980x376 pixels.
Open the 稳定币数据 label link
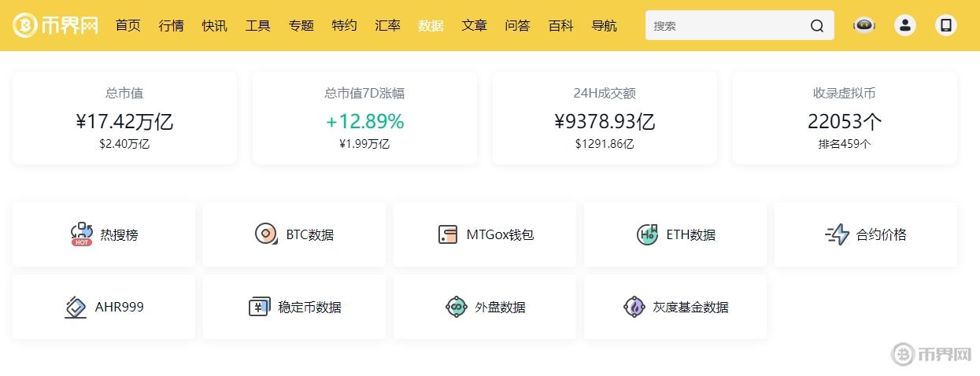(x=310, y=307)
